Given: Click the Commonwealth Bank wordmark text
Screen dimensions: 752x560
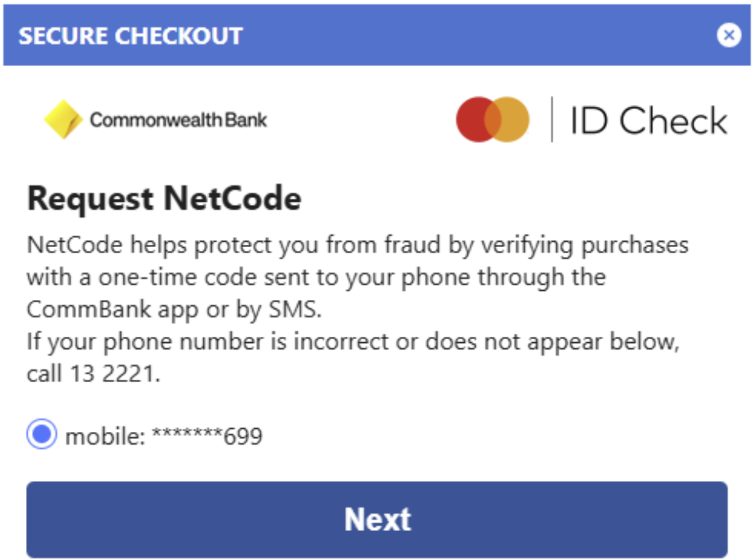Looking at the screenshot, I should click(x=179, y=119).
